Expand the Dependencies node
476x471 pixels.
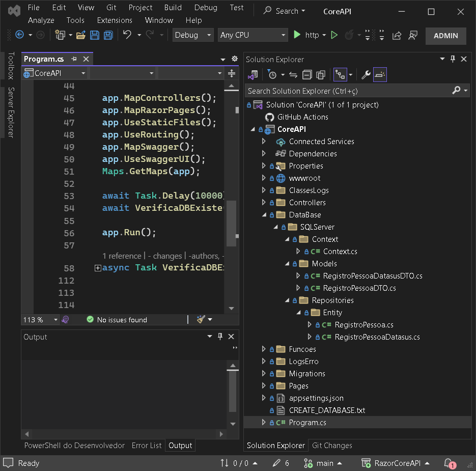pos(264,153)
